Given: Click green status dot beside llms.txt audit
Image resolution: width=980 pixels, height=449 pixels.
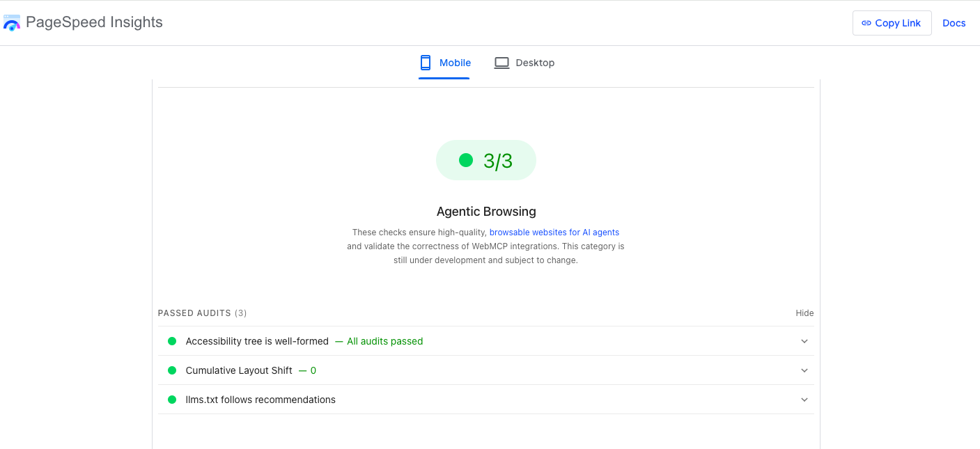Looking at the screenshot, I should click(x=172, y=400).
